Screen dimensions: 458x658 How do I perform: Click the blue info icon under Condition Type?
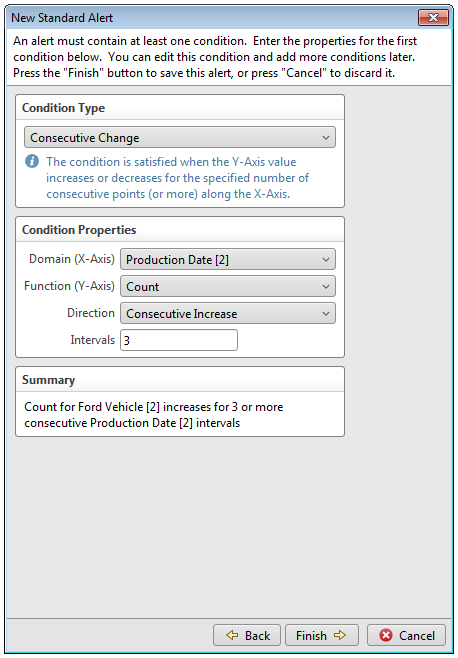point(32,161)
